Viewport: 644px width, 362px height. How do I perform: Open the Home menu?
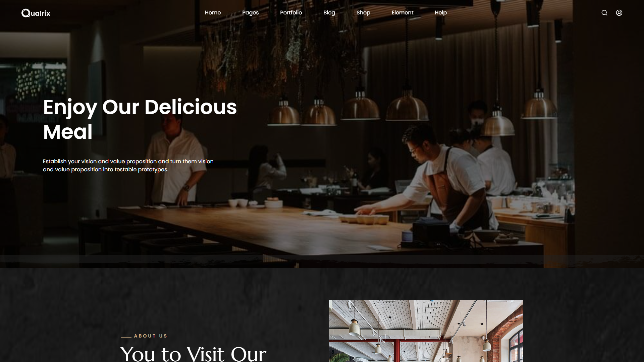213,12
